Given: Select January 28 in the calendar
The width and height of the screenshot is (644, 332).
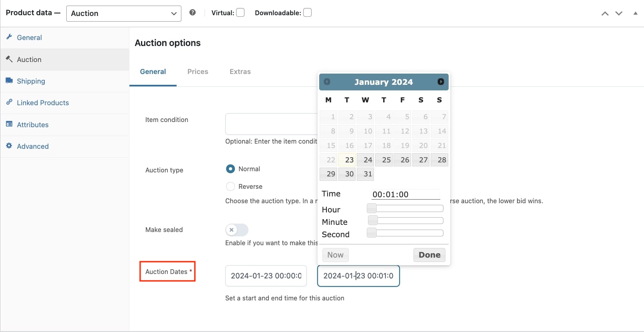Looking at the screenshot, I should coord(439,160).
